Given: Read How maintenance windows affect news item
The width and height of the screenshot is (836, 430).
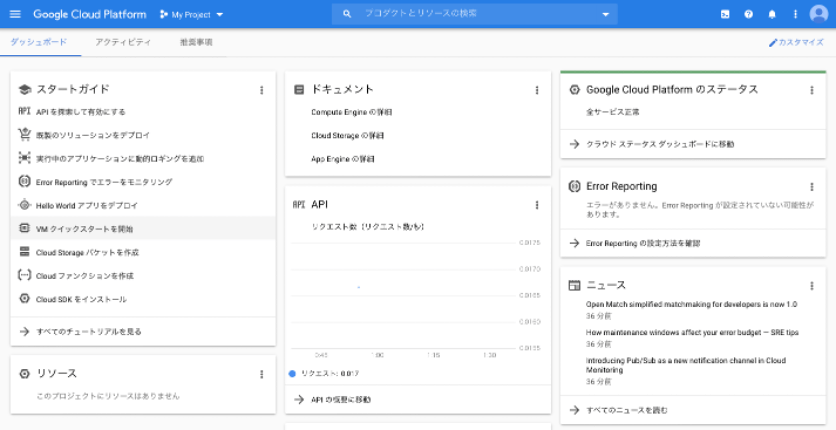Looking at the screenshot, I should (x=692, y=332).
